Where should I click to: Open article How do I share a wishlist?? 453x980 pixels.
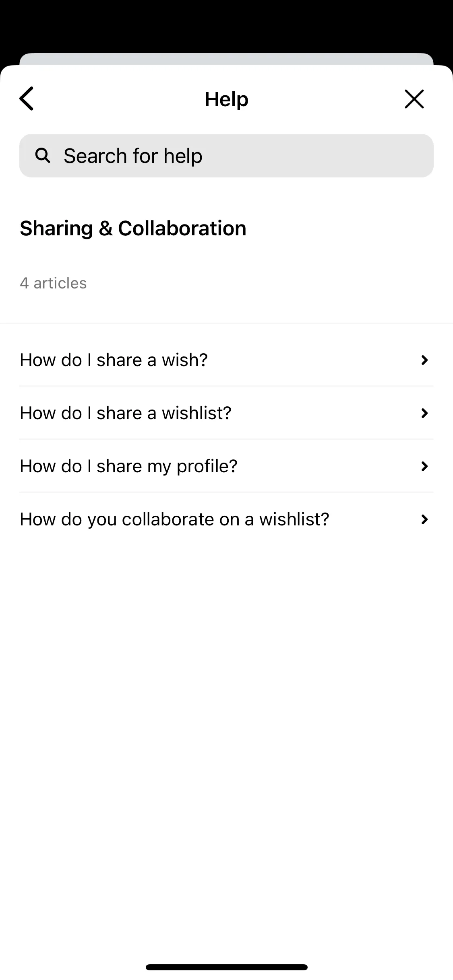(x=226, y=413)
